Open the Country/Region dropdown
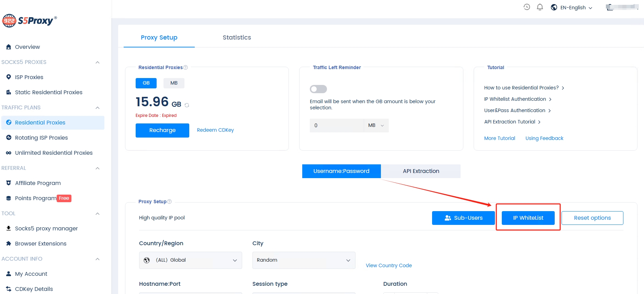Screen dimensions: 644x294 tap(190, 260)
